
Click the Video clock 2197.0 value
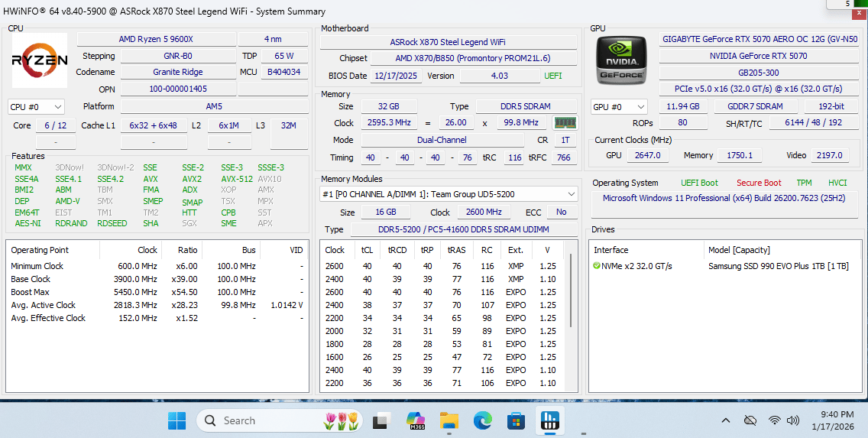(x=830, y=156)
